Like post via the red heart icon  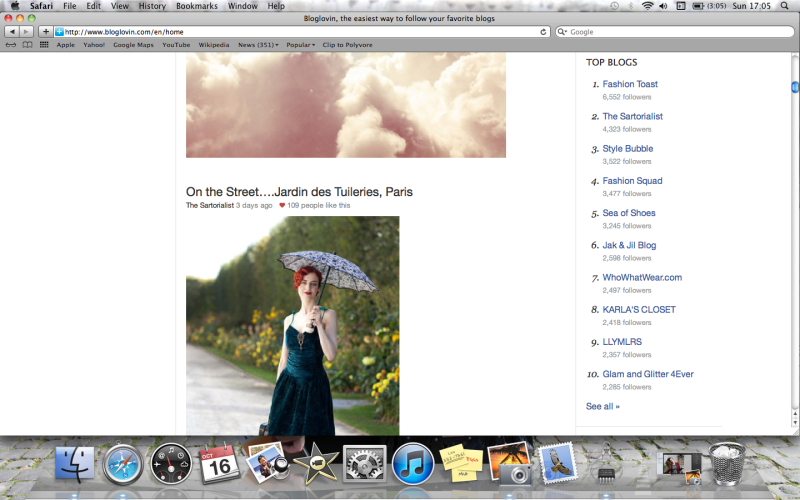pyautogui.click(x=282, y=205)
